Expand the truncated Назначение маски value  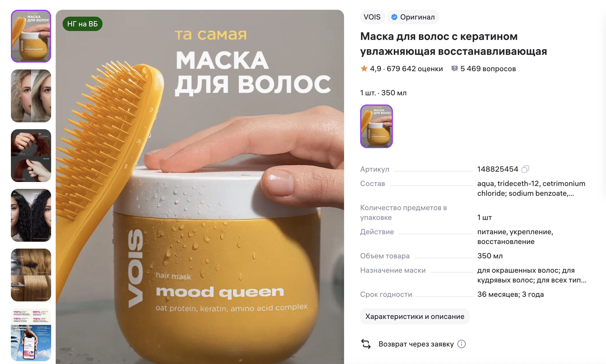532,275
